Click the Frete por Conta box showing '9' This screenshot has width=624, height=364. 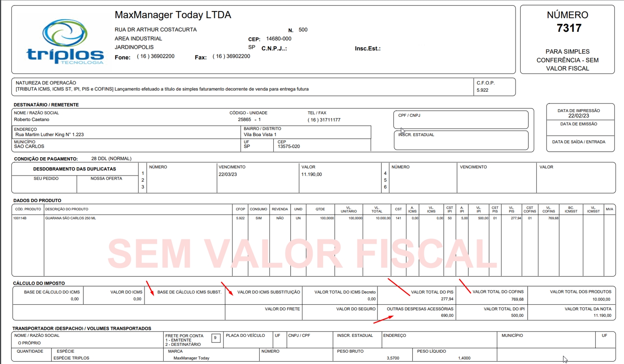click(x=215, y=338)
